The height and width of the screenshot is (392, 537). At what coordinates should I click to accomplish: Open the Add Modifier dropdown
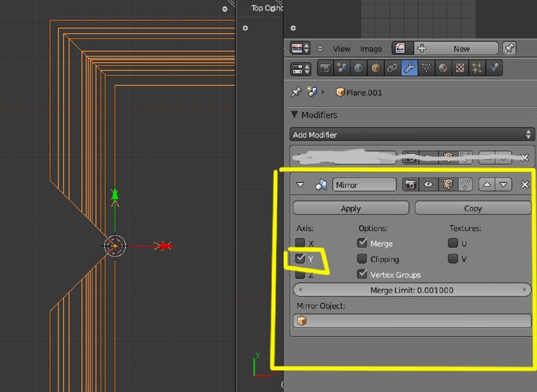pyautogui.click(x=412, y=135)
